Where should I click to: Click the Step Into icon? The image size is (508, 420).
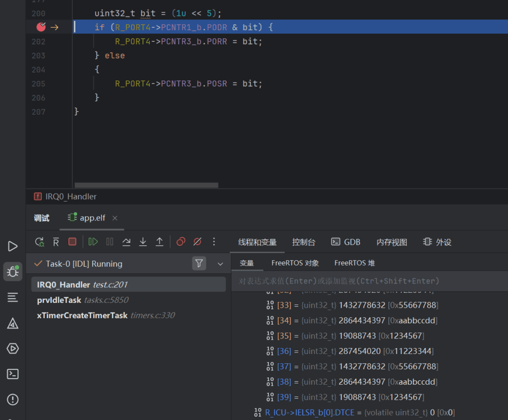tap(143, 242)
